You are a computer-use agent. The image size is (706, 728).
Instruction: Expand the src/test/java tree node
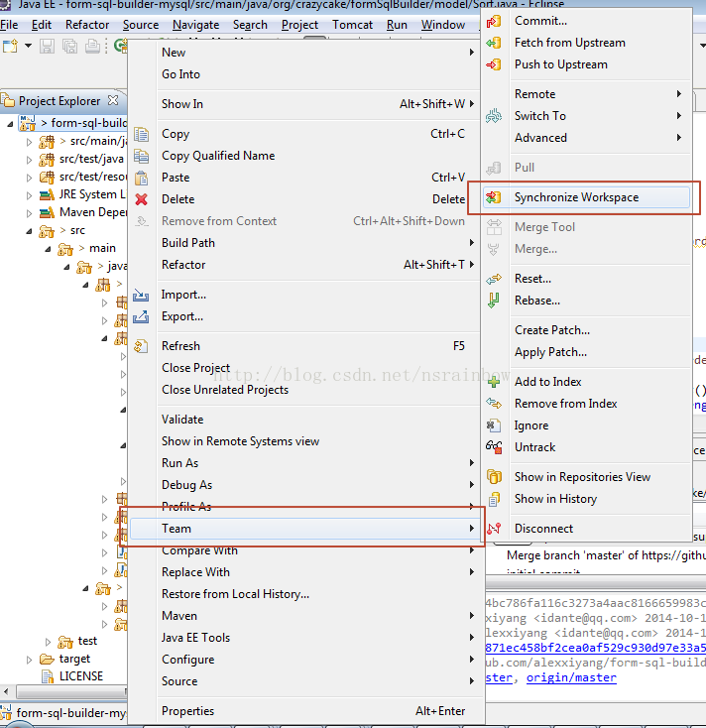[29, 160]
